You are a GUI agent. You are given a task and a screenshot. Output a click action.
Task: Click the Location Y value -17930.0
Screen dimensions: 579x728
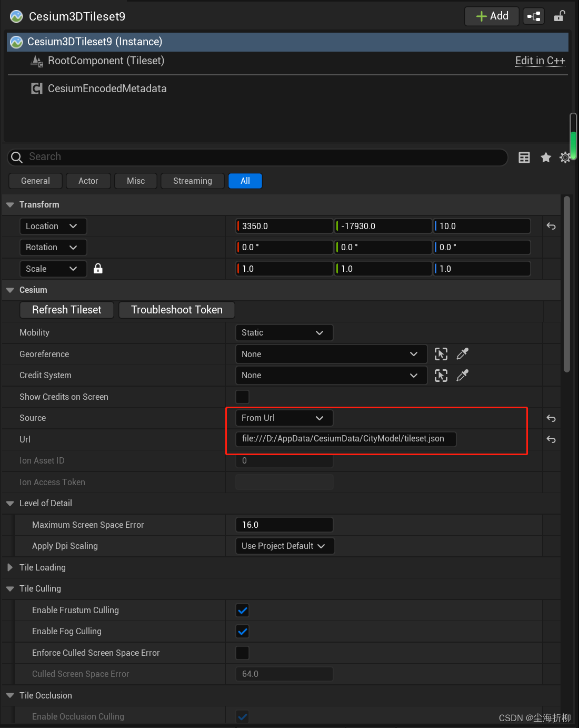pos(384,226)
